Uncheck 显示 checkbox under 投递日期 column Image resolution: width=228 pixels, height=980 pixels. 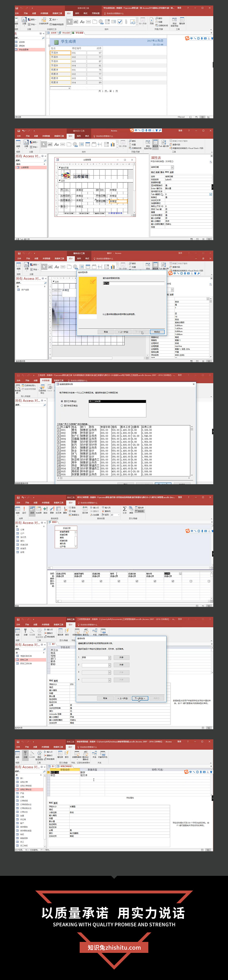pyautogui.click(x=101, y=581)
